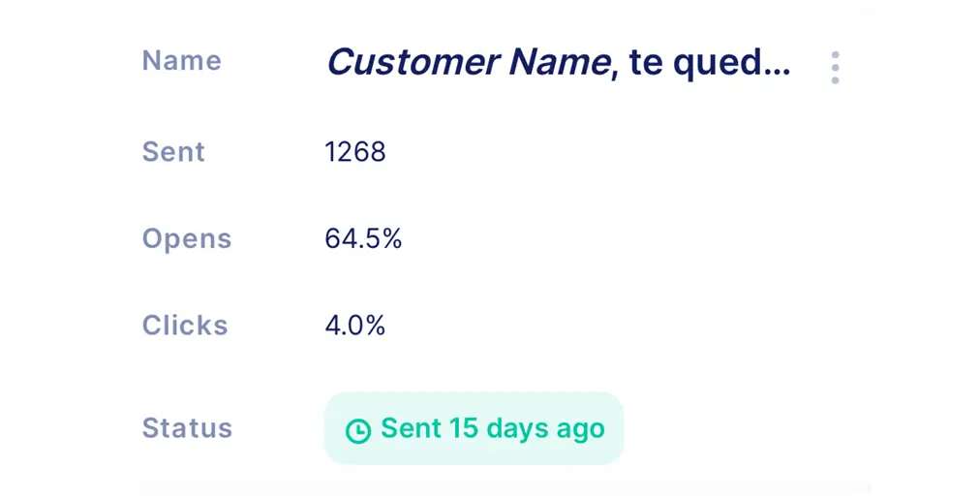Click the truncated 'te qued...' subject text
Screen dimensions: 980x499
pos(710,64)
